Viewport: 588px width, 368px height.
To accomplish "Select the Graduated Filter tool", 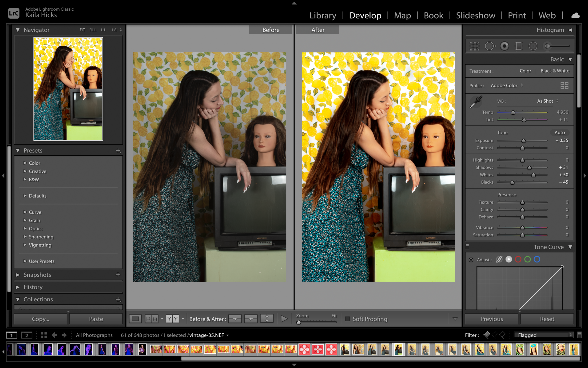I will (518, 46).
